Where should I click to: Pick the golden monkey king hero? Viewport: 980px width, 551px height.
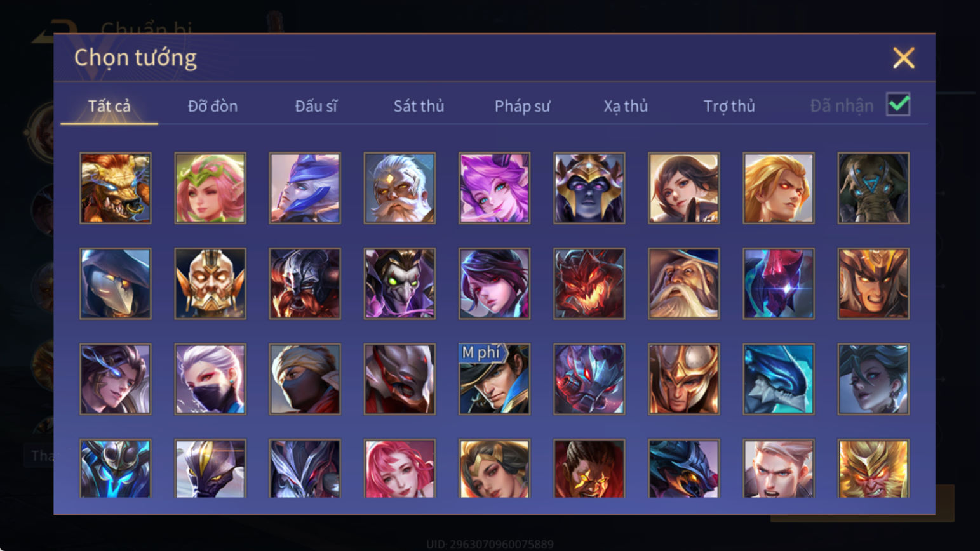coord(873,468)
